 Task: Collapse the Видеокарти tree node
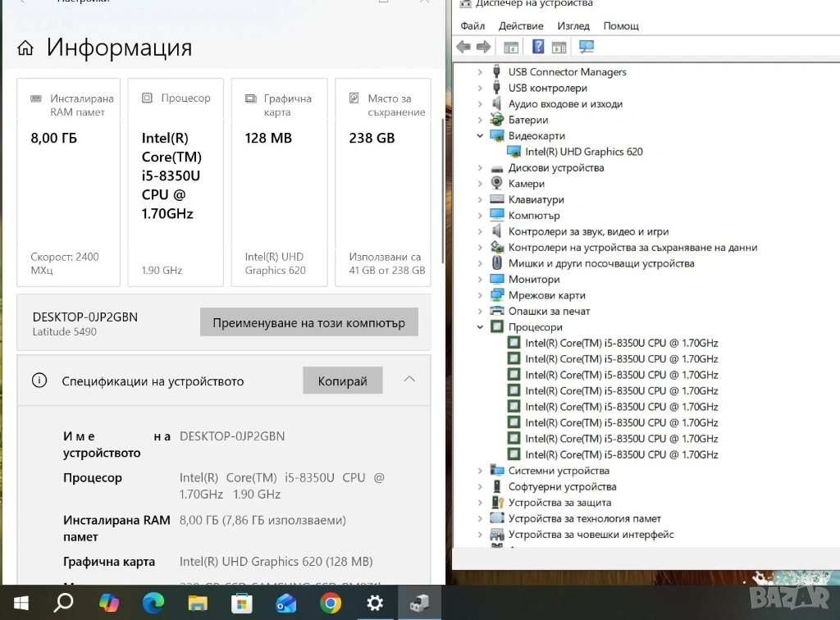pyautogui.click(x=481, y=136)
